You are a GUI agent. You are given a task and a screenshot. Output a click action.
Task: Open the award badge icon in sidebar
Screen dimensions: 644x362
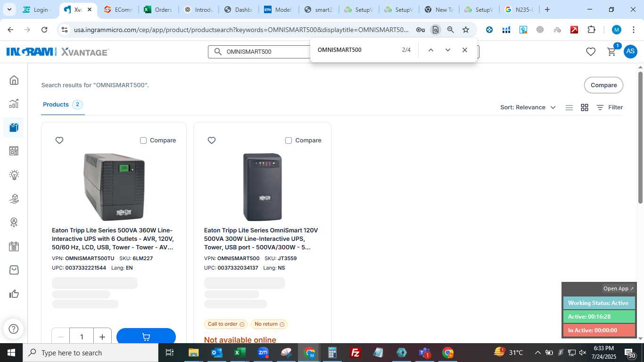pos(14,222)
